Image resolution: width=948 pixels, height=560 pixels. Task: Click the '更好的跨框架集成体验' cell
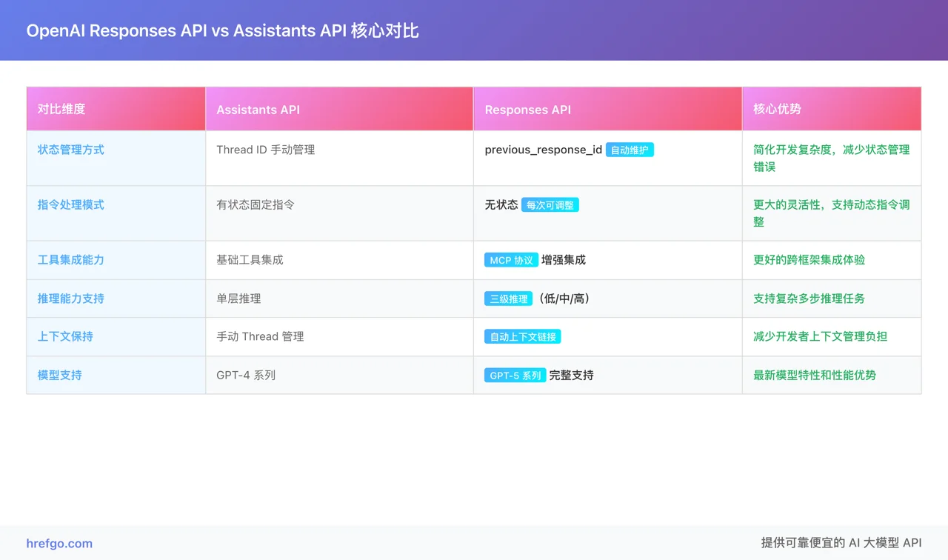coord(832,260)
